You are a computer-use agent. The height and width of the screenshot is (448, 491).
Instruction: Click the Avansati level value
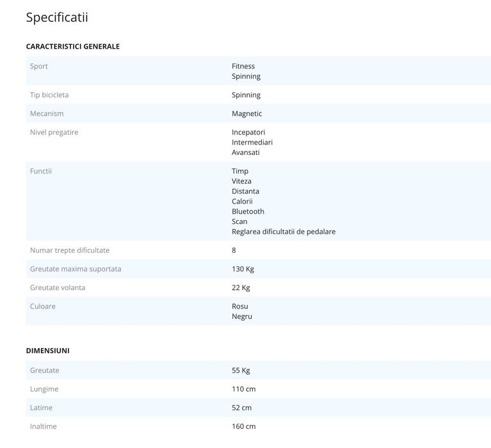click(245, 153)
